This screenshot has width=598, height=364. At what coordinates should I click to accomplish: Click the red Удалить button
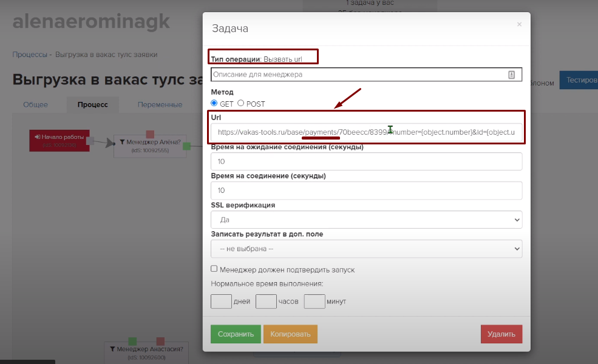501,334
